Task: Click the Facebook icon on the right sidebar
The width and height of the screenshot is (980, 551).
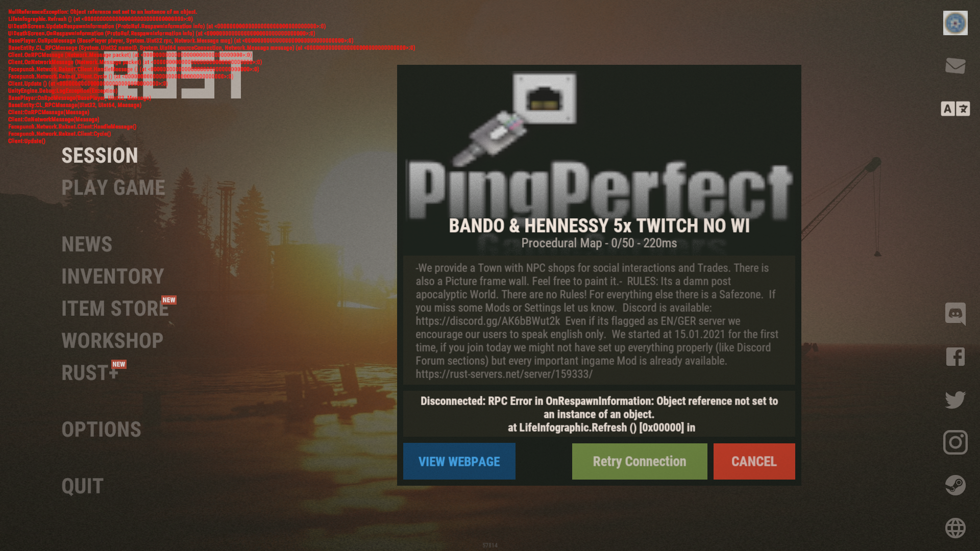Action: click(956, 357)
